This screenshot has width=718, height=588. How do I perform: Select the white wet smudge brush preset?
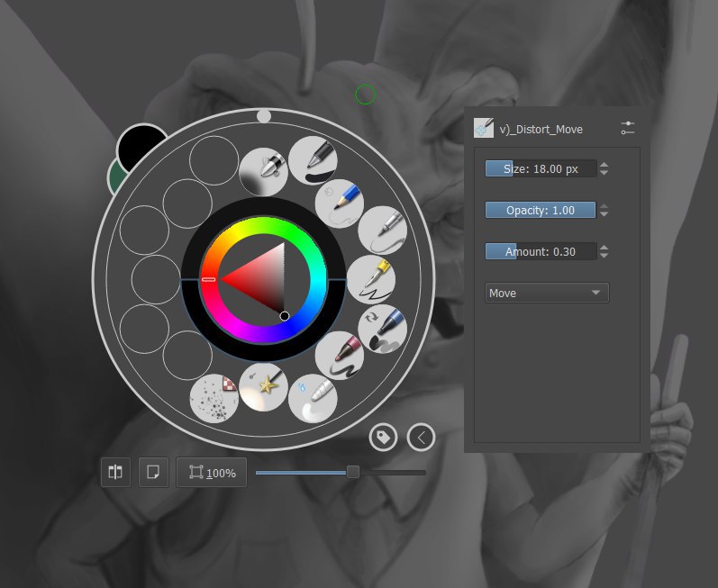coord(313,399)
